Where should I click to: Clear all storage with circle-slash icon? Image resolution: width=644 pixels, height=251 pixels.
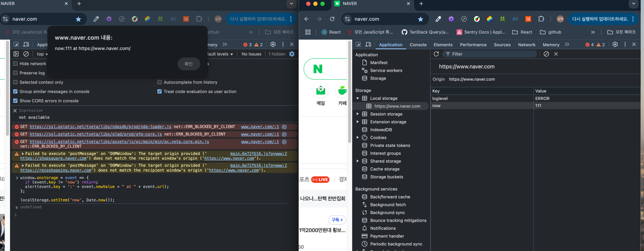546,54
